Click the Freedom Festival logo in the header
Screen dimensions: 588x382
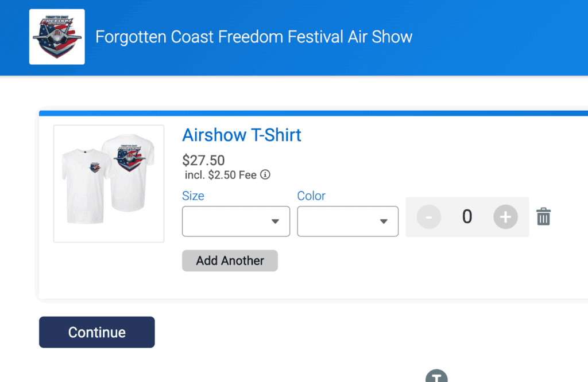56,36
